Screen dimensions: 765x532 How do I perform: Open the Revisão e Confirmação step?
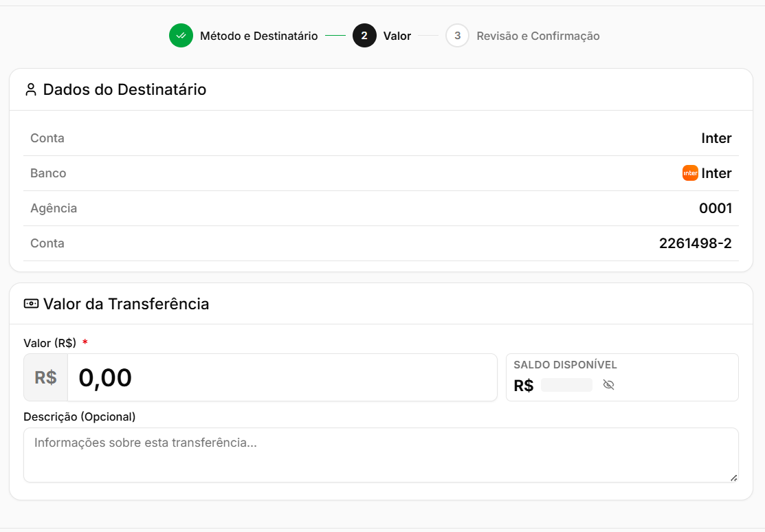click(x=538, y=36)
